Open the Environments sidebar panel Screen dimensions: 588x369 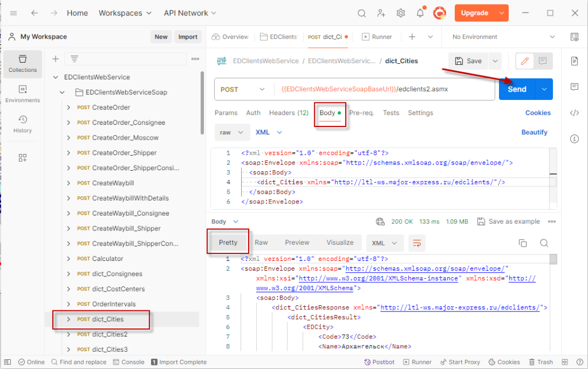coord(22,94)
